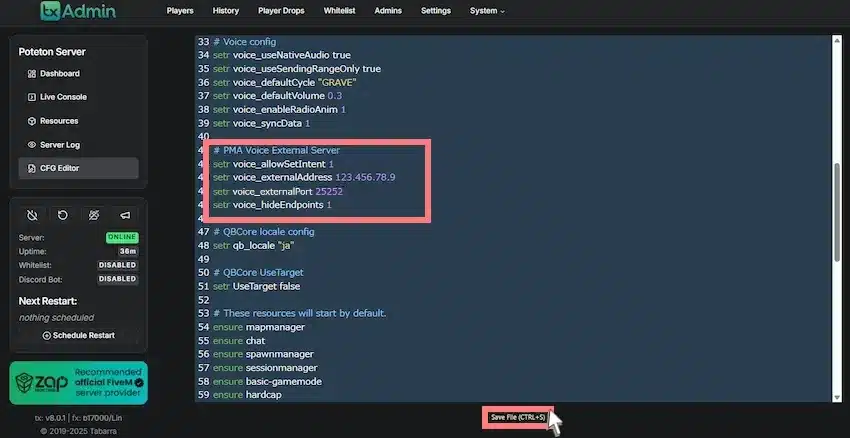This screenshot has height=438, width=850.
Task: Click the Server Log eye icon
Action: (x=32, y=145)
